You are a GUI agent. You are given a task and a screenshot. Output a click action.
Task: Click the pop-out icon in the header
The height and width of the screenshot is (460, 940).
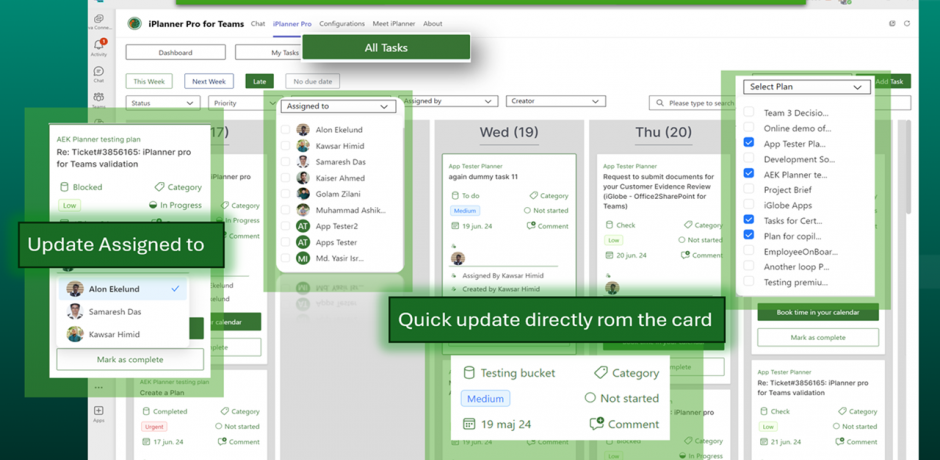tap(893, 24)
